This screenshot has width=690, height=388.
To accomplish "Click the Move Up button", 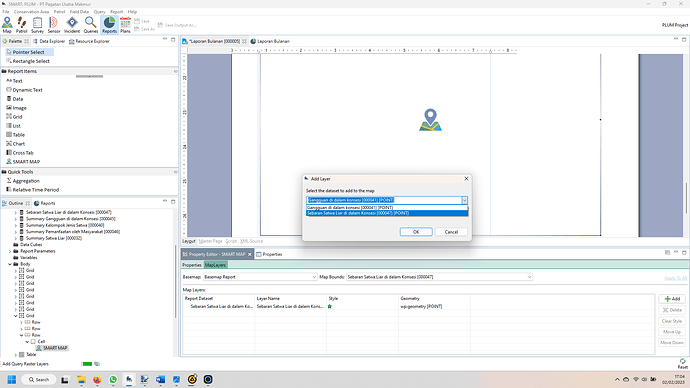I will coord(672,332).
